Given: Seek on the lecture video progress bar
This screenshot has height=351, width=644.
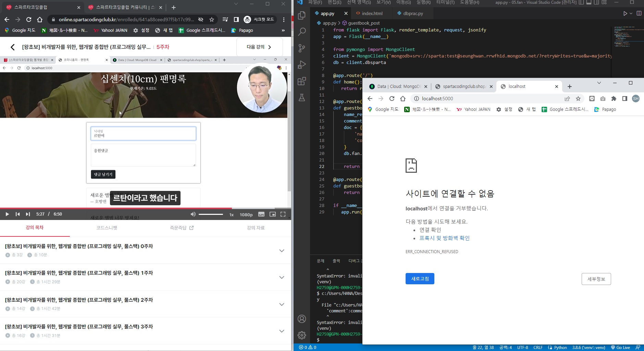Looking at the screenshot, I should coord(146,208).
